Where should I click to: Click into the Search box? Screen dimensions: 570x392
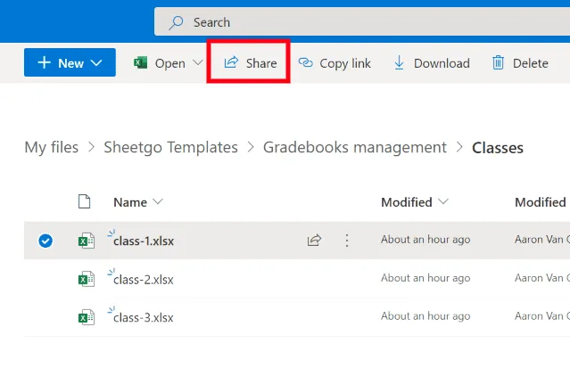(x=357, y=22)
